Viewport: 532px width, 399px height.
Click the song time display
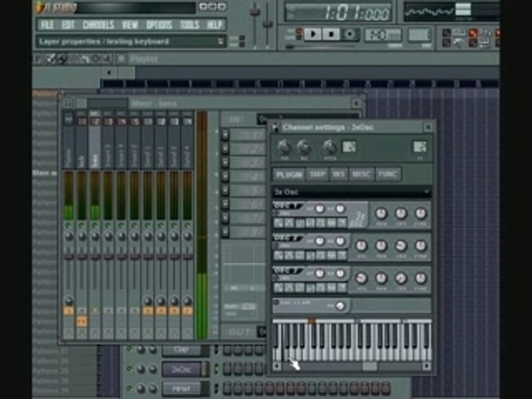click(x=338, y=12)
